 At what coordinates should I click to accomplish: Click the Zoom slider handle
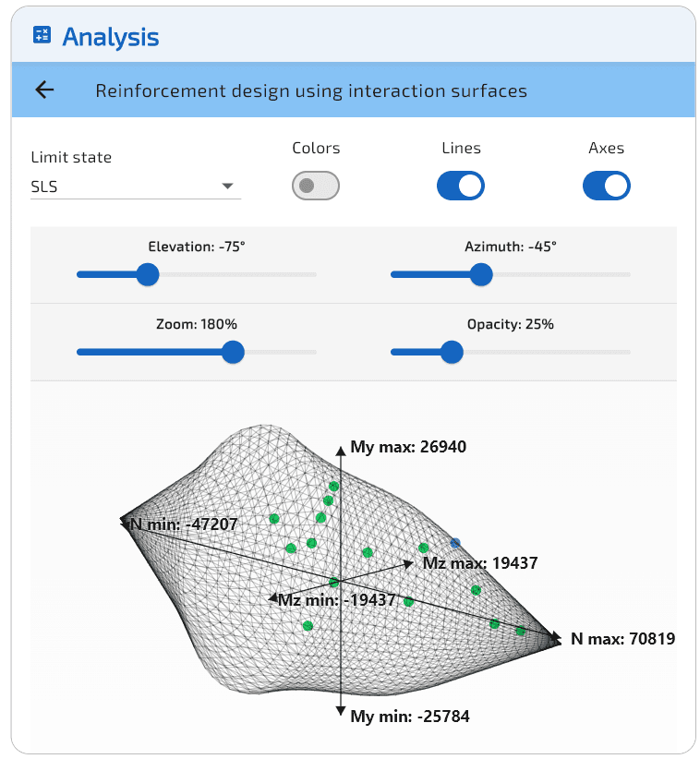(233, 352)
